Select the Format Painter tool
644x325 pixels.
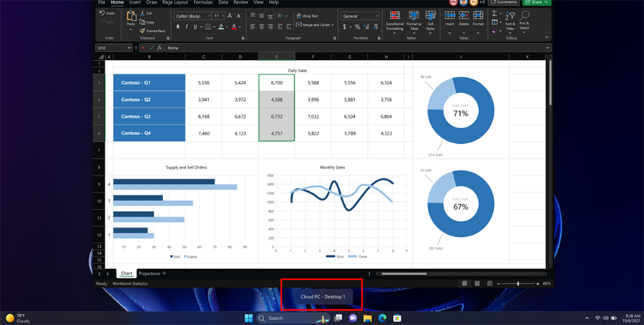pyautogui.click(x=152, y=31)
